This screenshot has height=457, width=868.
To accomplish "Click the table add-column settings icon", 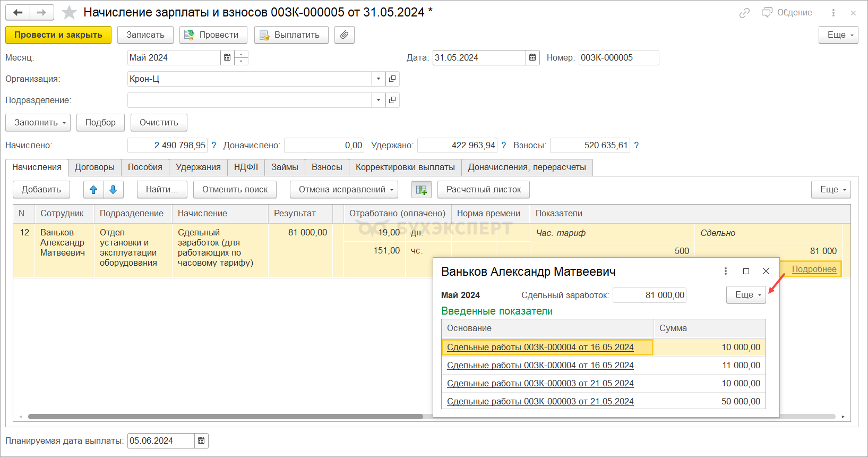I will 422,190.
